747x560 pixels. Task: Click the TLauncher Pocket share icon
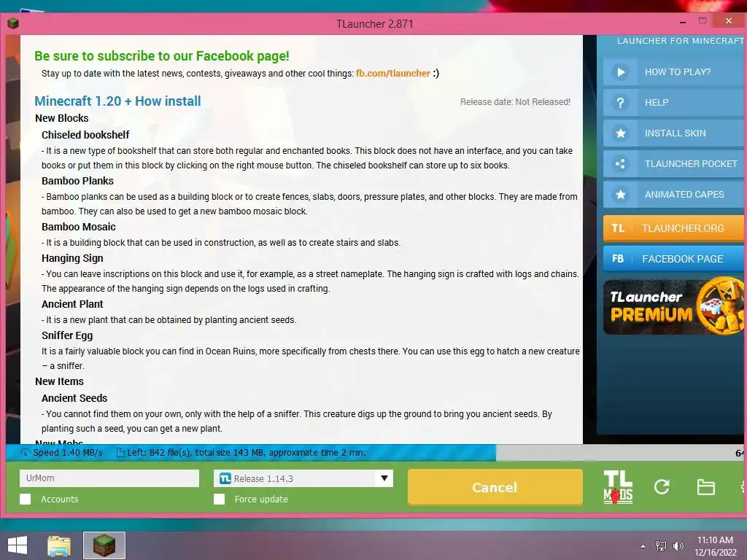point(620,164)
